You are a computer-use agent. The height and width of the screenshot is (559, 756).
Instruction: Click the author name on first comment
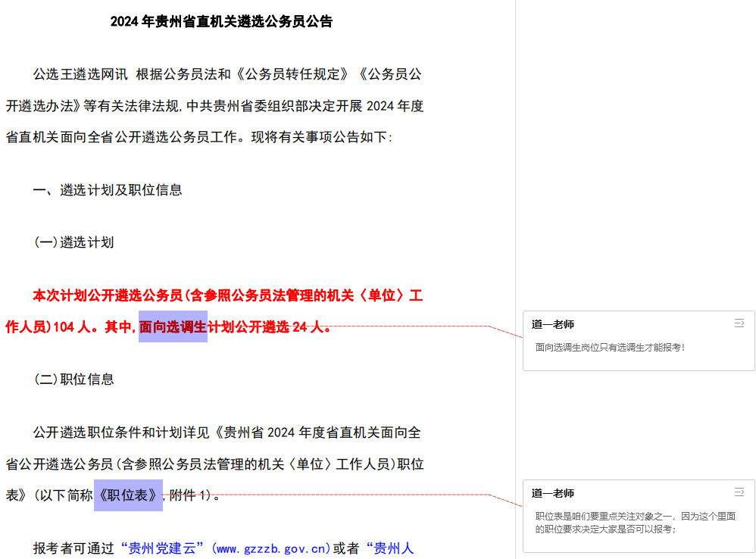point(552,324)
